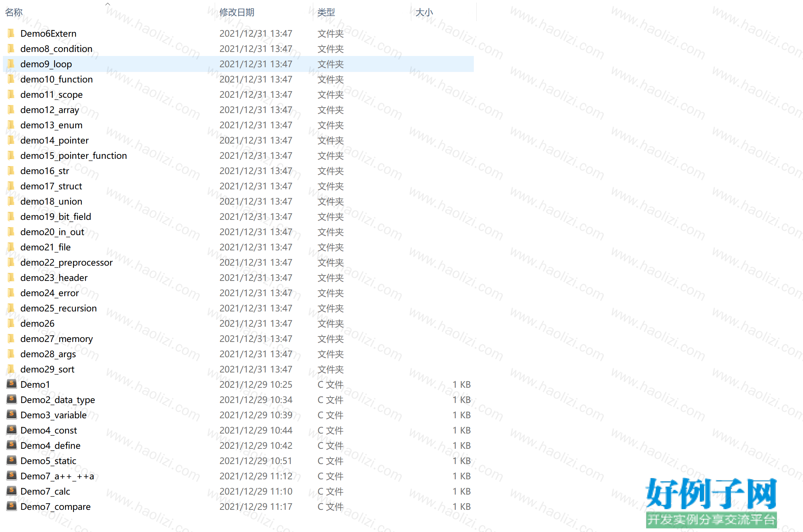The height and width of the screenshot is (532, 803).
Task: Click the demo21_file folder icon
Action: (11, 247)
